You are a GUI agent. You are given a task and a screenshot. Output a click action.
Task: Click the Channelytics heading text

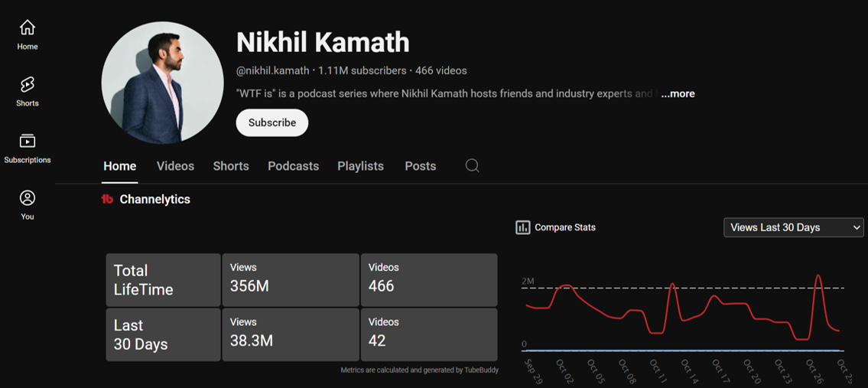tap(155, 200)
